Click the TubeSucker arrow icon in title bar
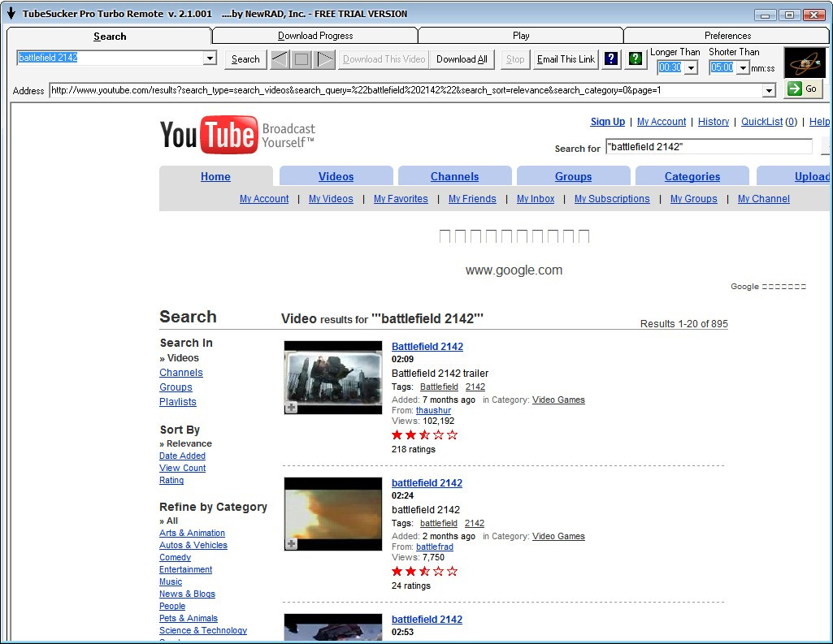This screenshot has width=833, height=644. [11, 13]
